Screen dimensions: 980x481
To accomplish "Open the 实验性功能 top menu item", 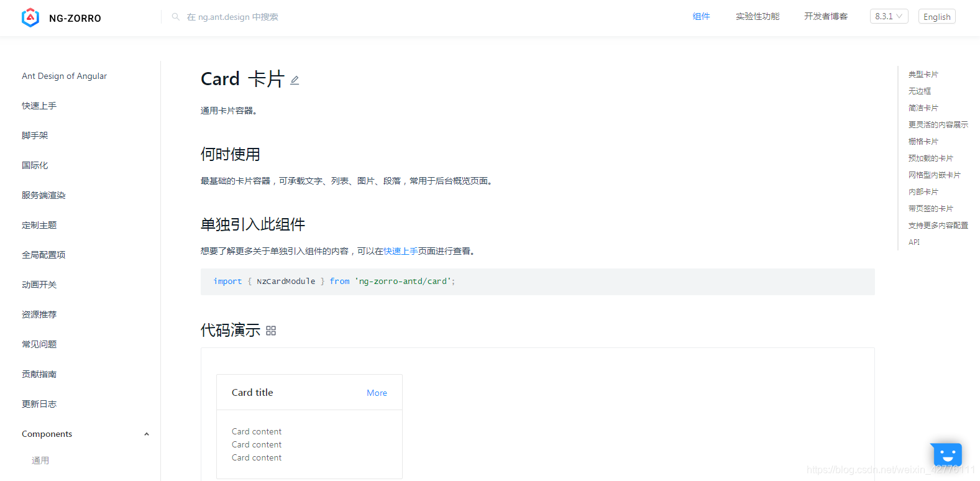I will [758, 16].
